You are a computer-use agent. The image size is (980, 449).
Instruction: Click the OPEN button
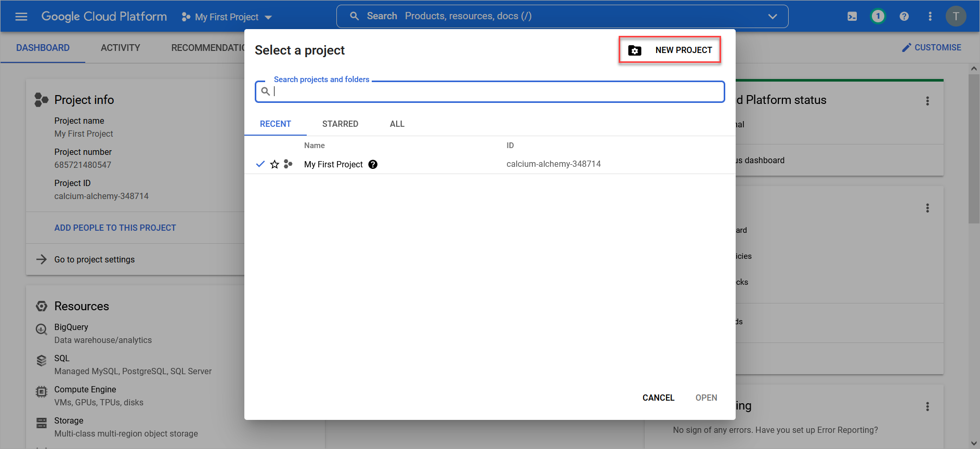[x=706, y=398]
